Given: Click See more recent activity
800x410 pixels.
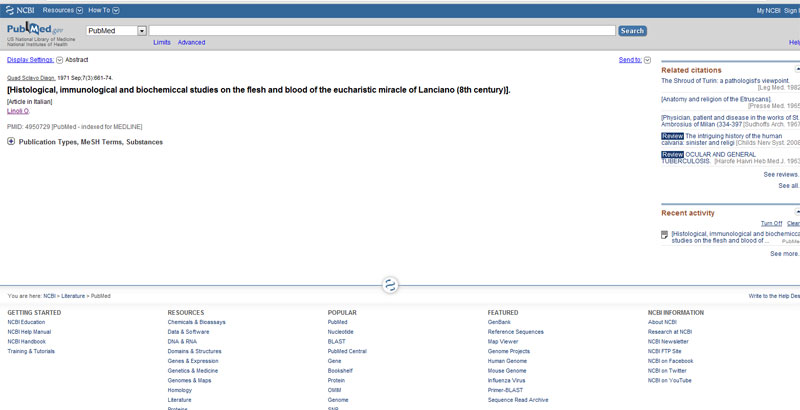Looking at the screenshot, I should pyautogui.click(x=785, y=253).
